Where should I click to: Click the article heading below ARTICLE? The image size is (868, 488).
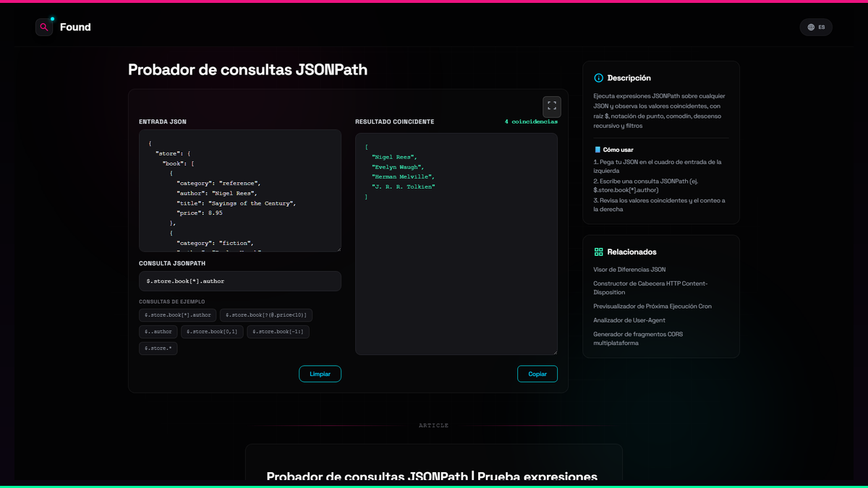[x=432, y=477]
